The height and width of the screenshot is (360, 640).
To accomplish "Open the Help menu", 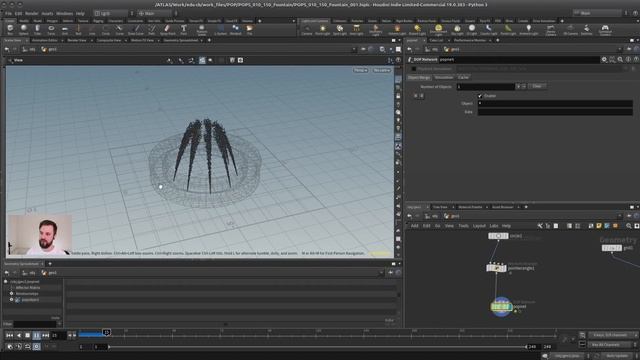I will point(80,13).
